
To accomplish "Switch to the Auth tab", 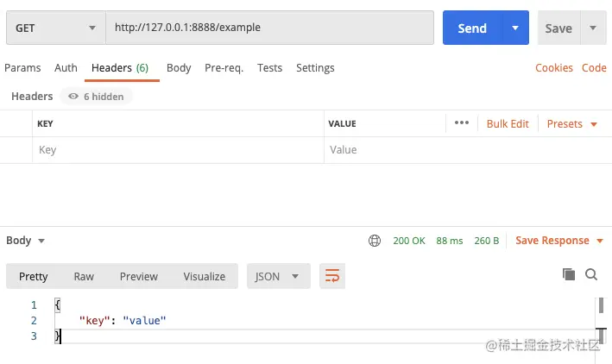I will 66,68.
